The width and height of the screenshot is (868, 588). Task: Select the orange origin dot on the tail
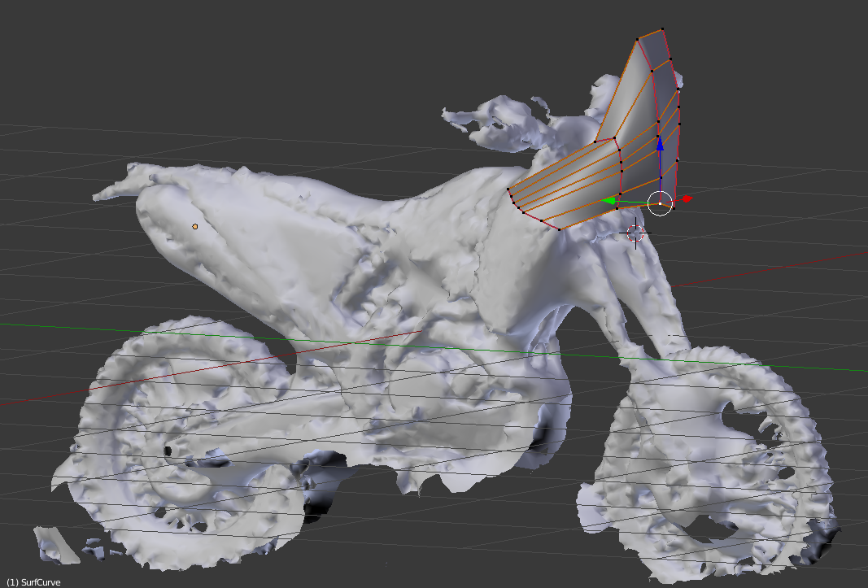tap(195, 226)
